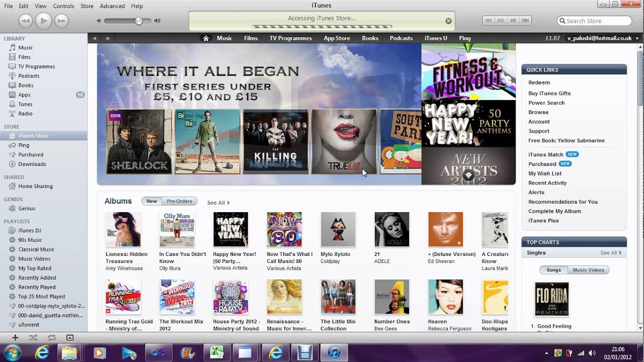Toggle repeat button at bottom
Screen dimensions: 644x362
pyautogui.click(x=52, y=338)
